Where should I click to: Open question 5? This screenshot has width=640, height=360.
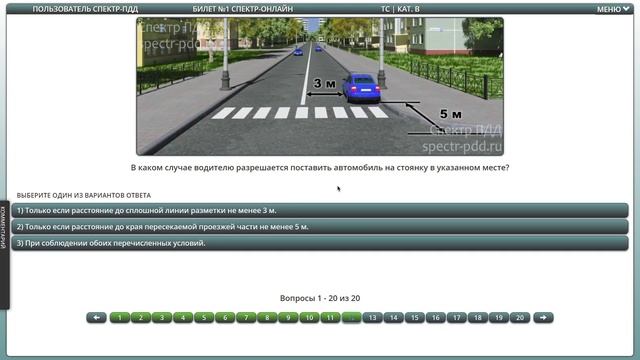click(x=204, y=318)
